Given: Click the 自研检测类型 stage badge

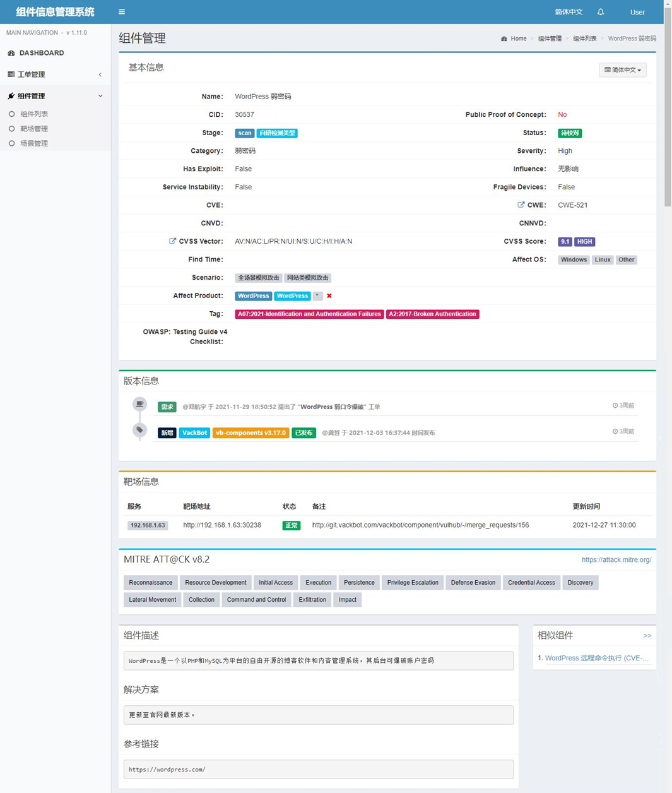Looking at the screenshot, I should [277, 133].
